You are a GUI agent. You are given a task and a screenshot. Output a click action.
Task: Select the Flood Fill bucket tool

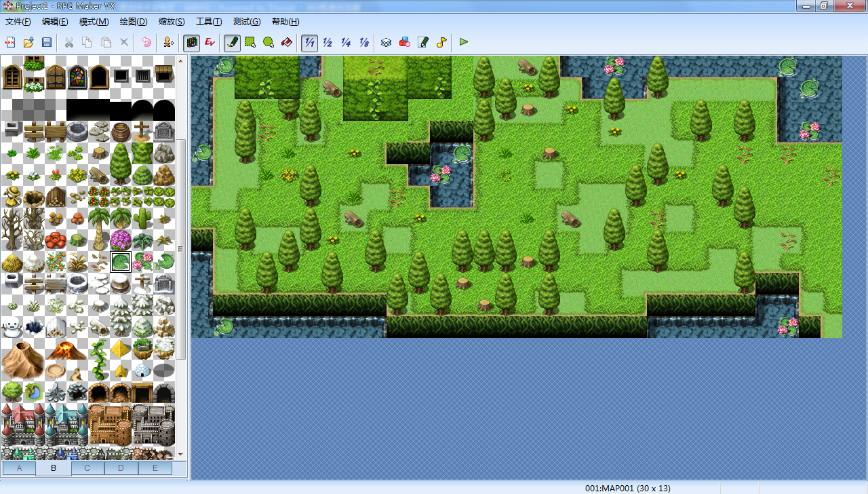coord(287,42)
